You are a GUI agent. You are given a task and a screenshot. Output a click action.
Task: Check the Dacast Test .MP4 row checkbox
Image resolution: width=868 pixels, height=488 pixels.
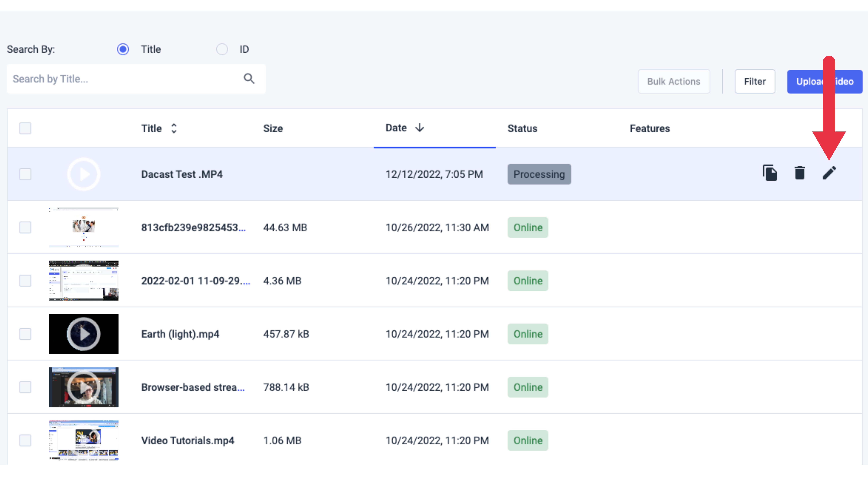pos(25,174)
